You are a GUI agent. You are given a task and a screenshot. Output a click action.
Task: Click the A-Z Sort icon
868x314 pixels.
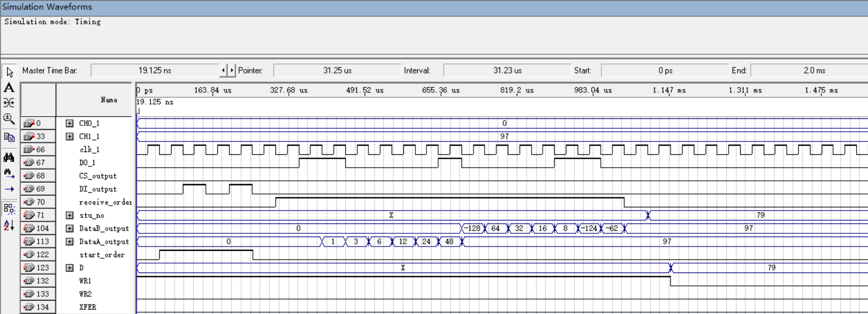click(x=9, y=225)
